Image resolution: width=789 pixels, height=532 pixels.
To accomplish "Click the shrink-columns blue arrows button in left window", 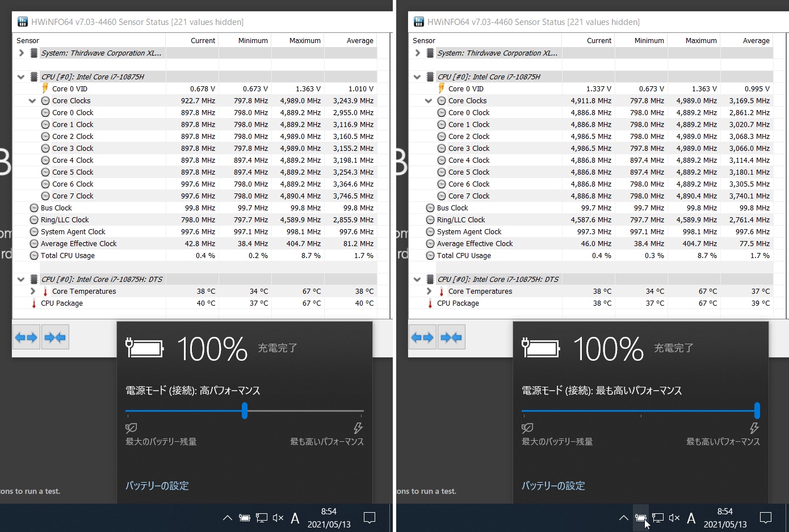I will coord(55,337).
